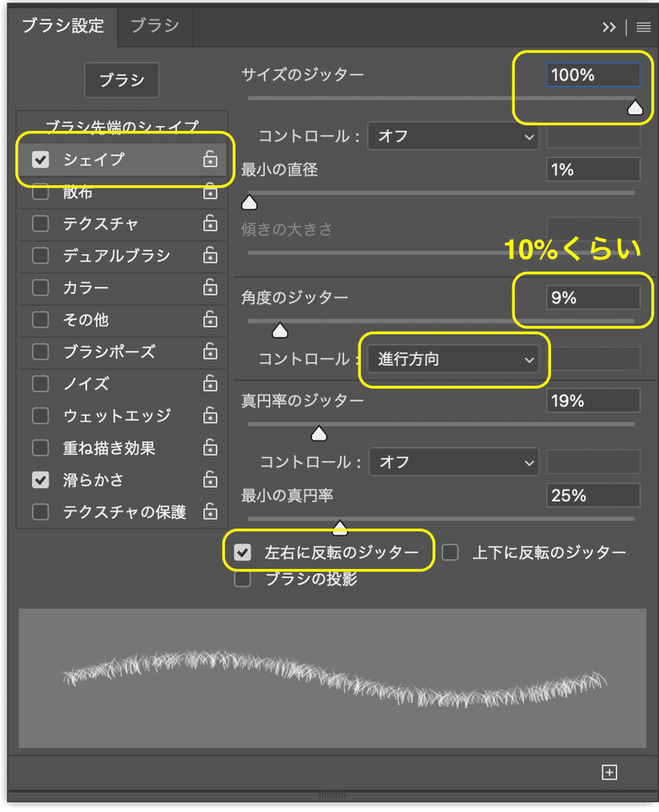
Task: Click the サイズのジッター slider handle
Action: (634, 108)
